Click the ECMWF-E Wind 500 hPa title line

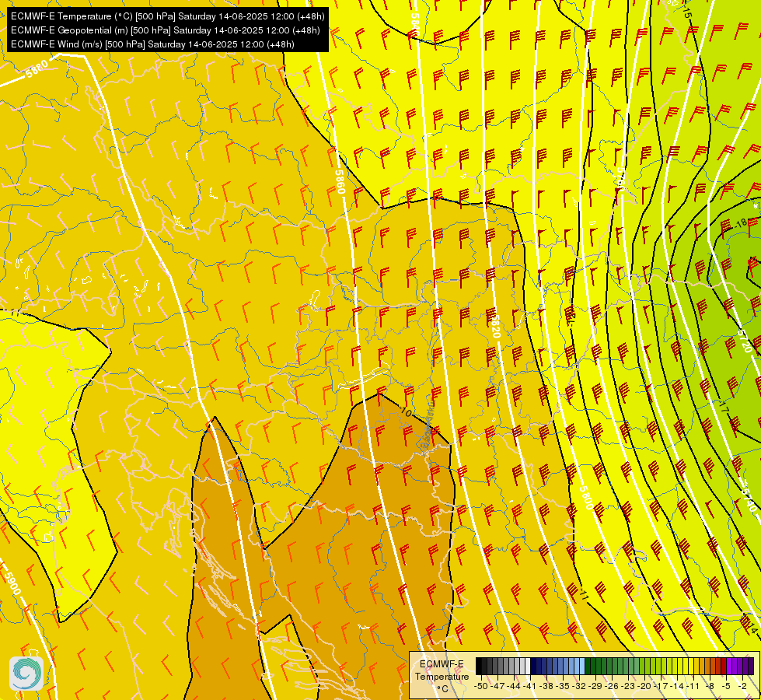click(x=152, y=44)
